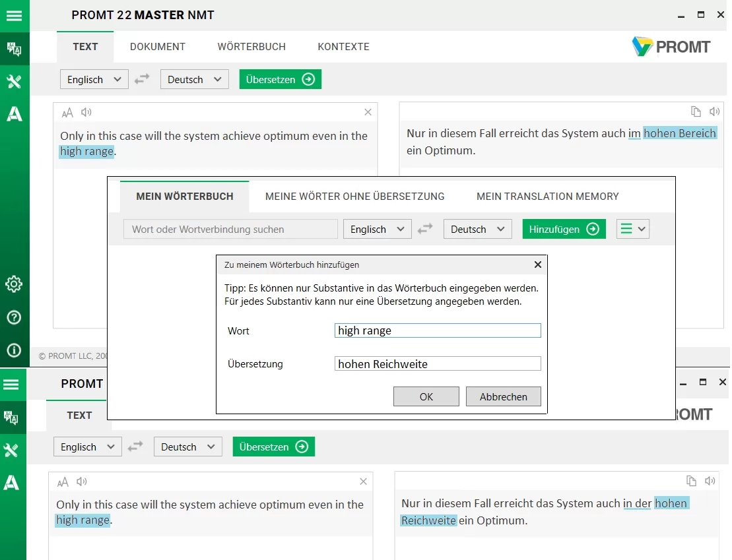
Task: Clear source text in top window
Action: 368,112
